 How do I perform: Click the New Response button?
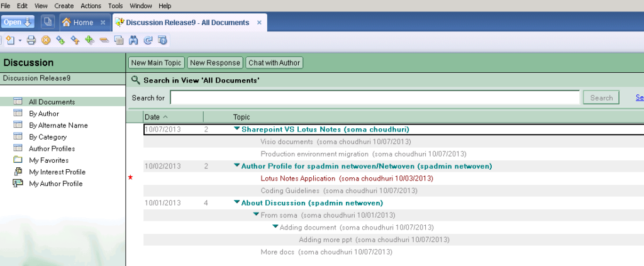pyautogui.click(x=215, y=63)
